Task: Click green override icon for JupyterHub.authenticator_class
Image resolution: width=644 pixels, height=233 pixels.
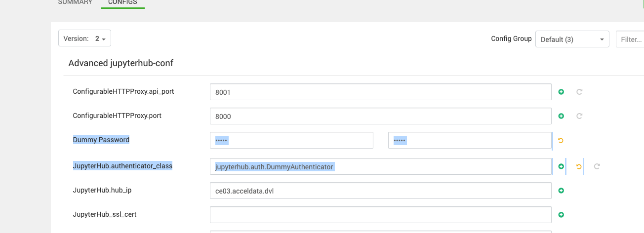Action: click(561, 166)
